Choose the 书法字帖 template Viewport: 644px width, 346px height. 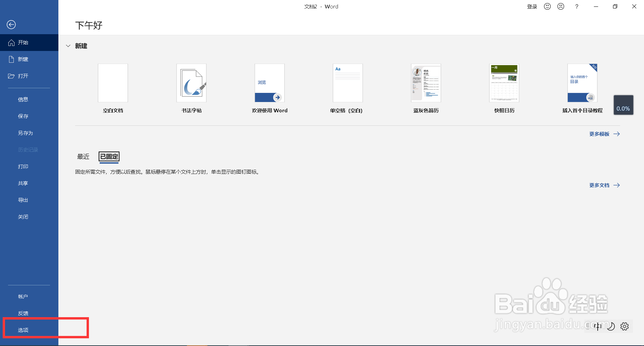coord(191,83)
